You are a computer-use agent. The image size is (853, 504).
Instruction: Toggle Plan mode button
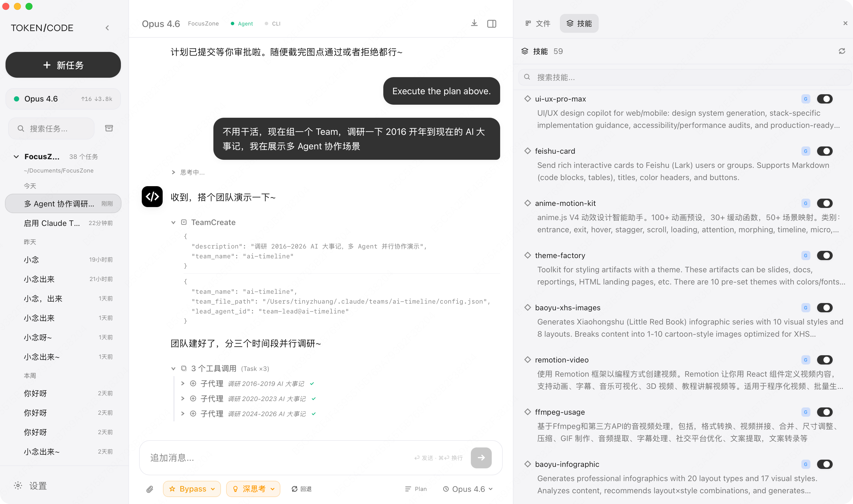[x=416, y=489]
